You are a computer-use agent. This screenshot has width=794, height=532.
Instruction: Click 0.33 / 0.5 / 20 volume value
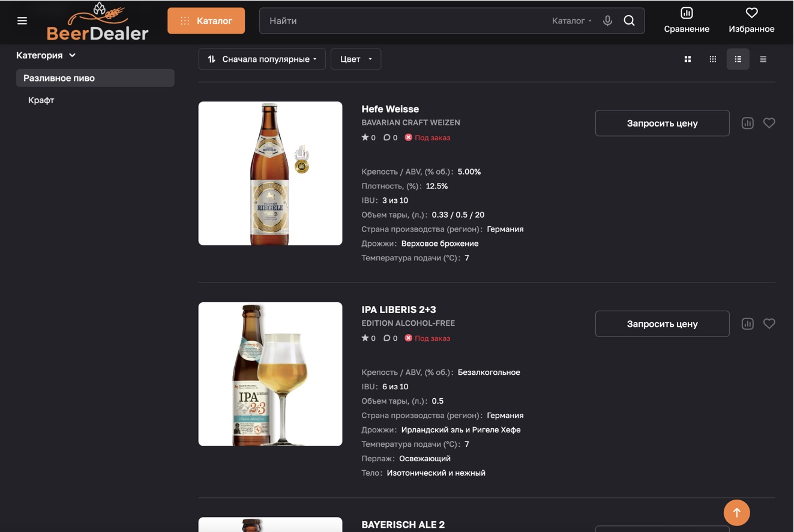click(458, 215)
